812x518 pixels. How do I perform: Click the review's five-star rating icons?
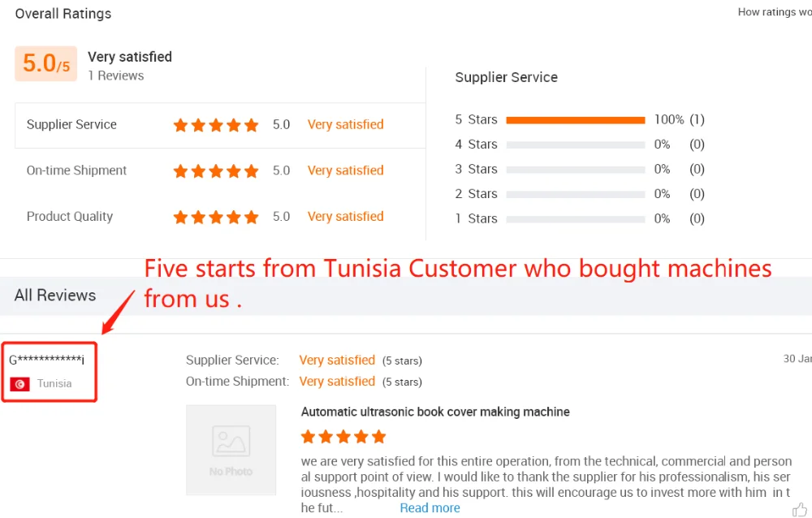click(343, 437)
